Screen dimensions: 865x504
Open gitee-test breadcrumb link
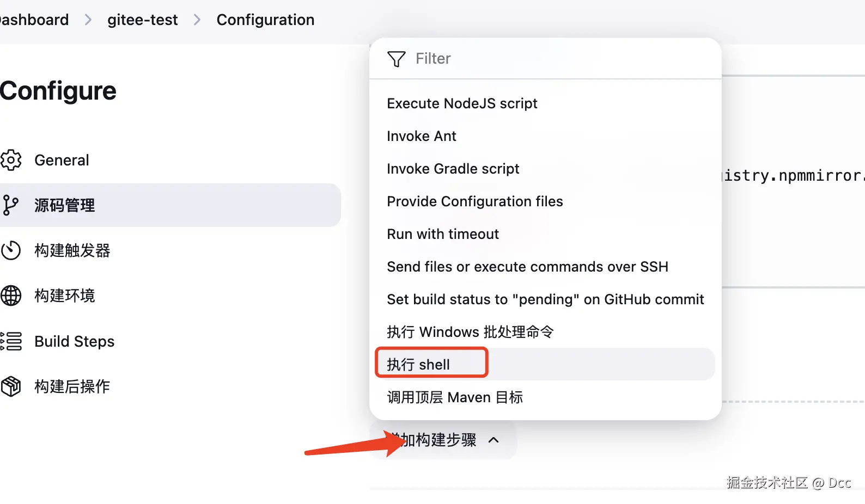point(142,20)
